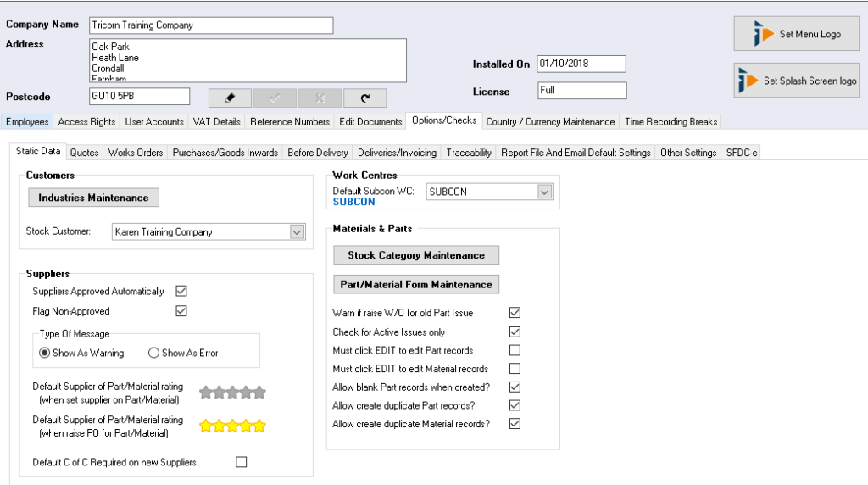Click the refresh arrow icon button
This screenshot has height=485, width=868.
[364, 98]
